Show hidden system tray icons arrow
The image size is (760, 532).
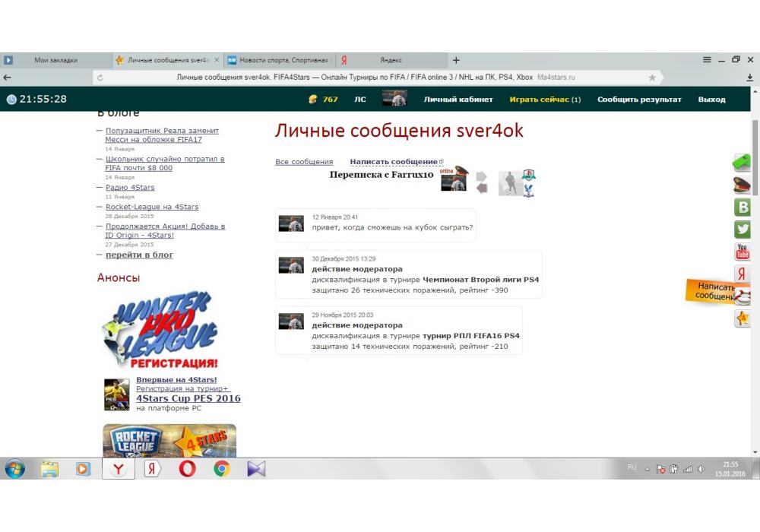tap(648, 470)
